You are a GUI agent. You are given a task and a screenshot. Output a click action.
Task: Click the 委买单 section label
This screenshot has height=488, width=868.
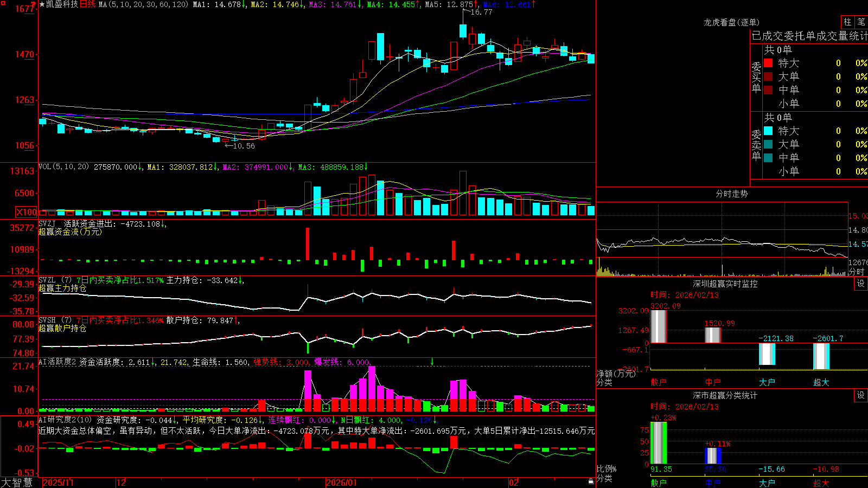756,77
